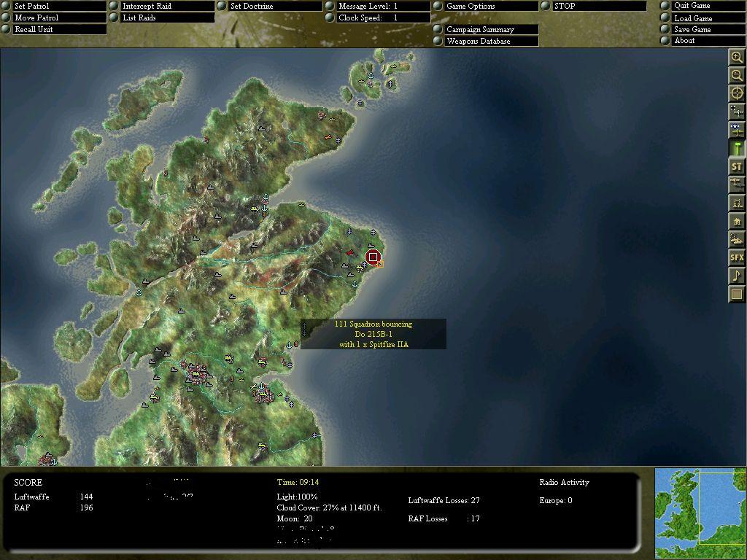The image size is (747, 560).
Task: Click the building/cities icon in sidebar
Action: 737,221
